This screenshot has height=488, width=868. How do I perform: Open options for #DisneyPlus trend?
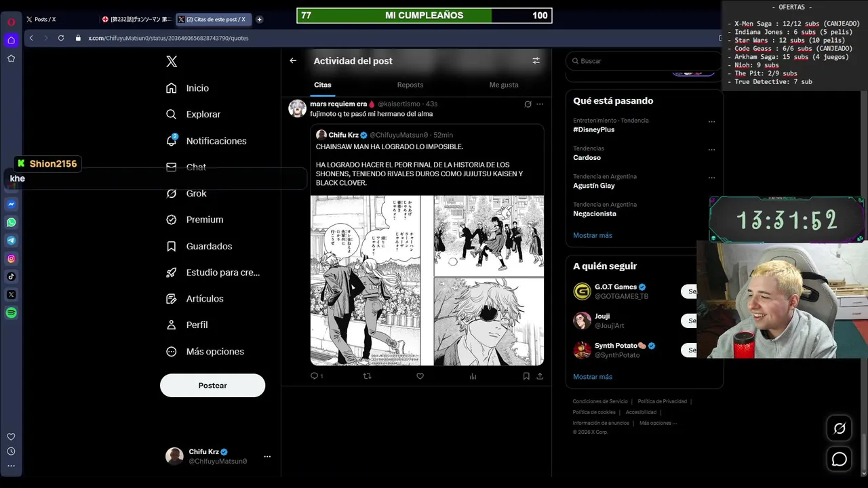(711, 122)
